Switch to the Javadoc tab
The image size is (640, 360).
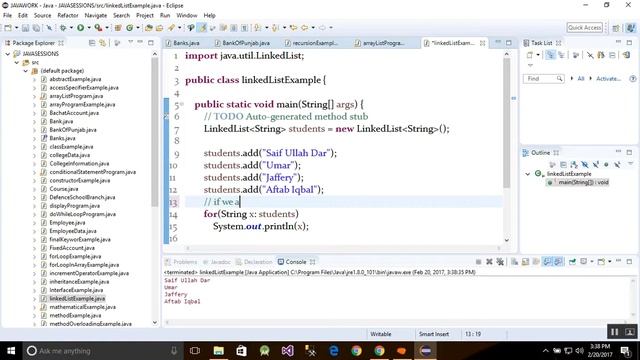(217, 262)
